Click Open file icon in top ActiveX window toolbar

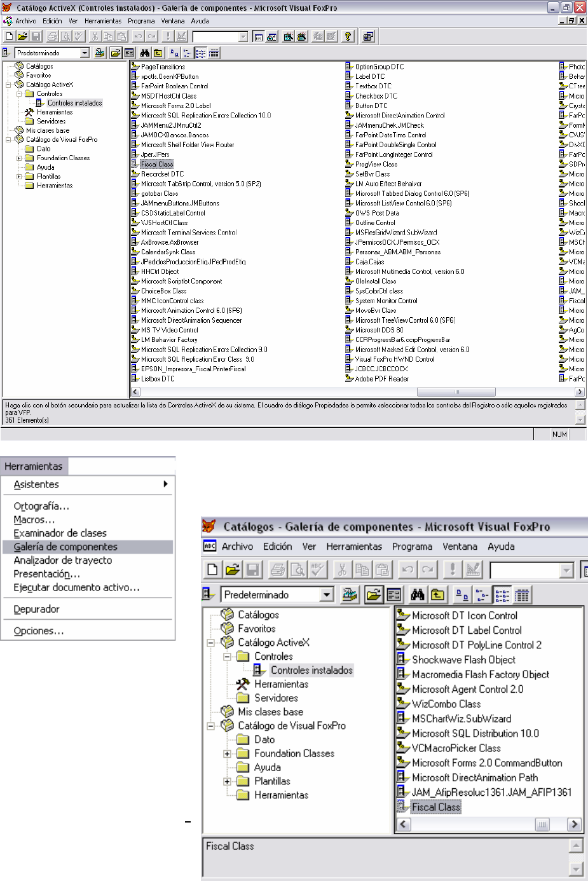click(x=22, y=36)
